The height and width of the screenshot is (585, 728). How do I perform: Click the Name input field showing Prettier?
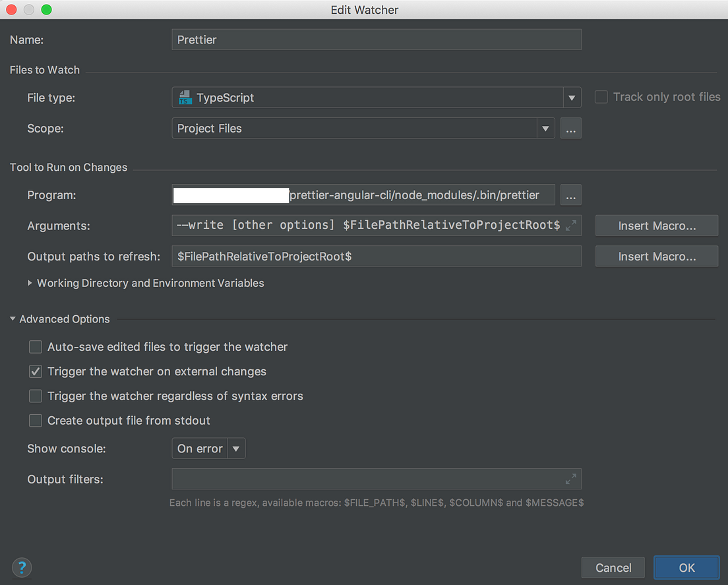(x=376, y=40)
